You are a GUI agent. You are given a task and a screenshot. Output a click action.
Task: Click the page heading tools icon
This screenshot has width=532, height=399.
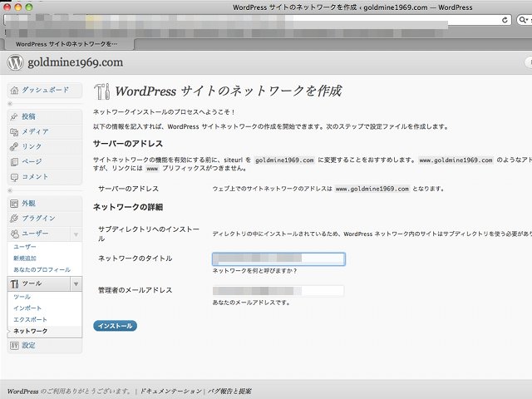coord(101,91)
